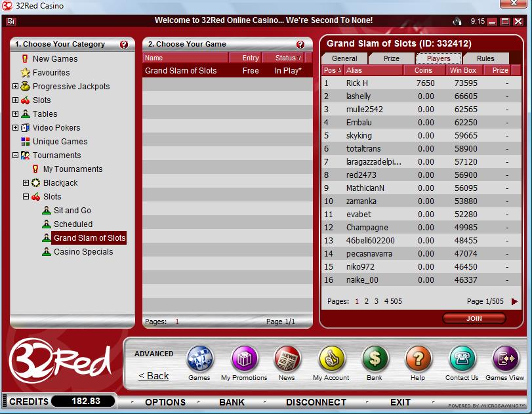Sort players by Win Box column
Screen dimensions: 532x414
click(x=463, y=70)
